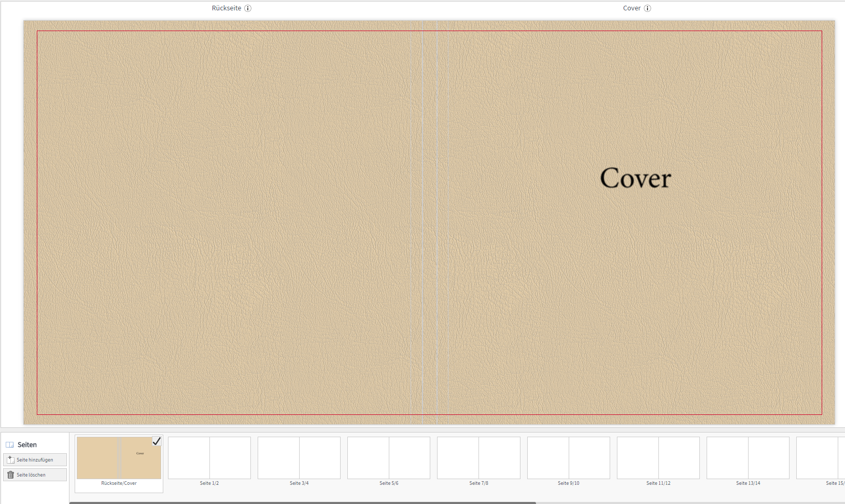The width and height of the screenshot is (845, 504).
Task: Click the info icon next to Rückseite
Action: [x=248, y=8]
